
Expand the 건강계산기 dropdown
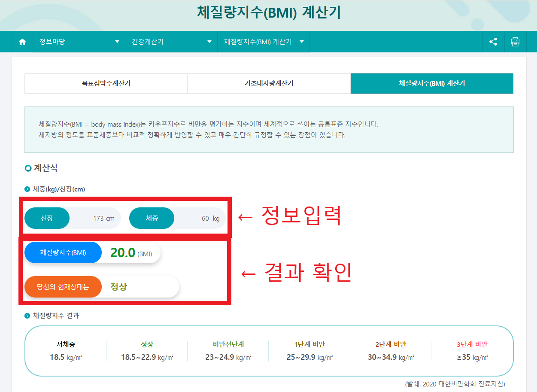point(171,42)
